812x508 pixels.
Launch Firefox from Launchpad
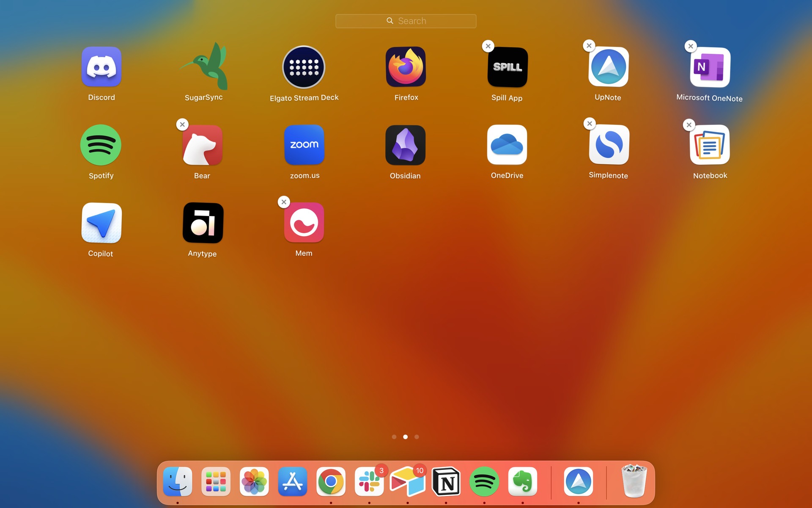406,67
